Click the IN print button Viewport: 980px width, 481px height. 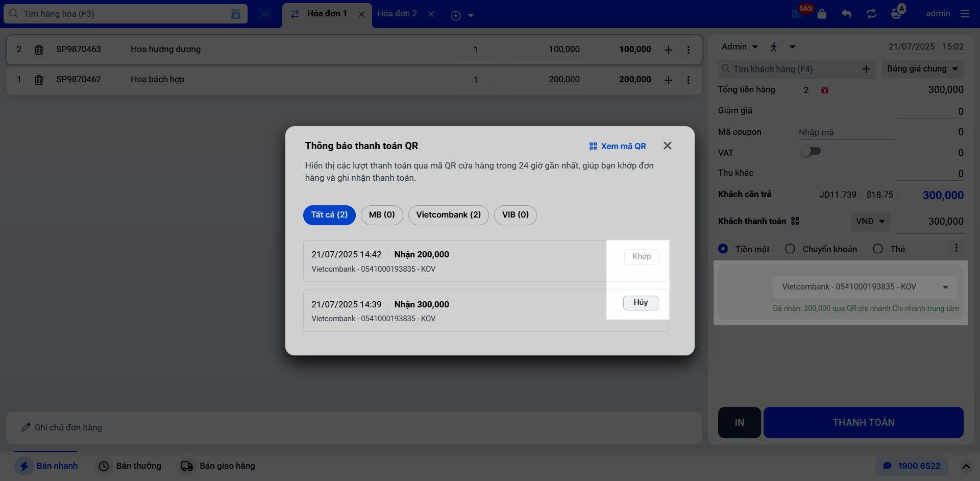pyautogui.click(x=740, y=422)
